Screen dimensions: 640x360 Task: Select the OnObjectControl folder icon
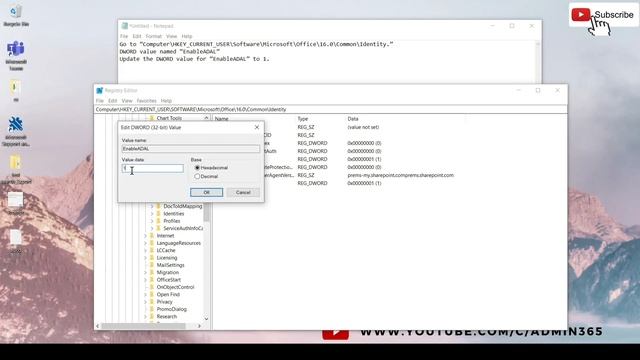151,287
